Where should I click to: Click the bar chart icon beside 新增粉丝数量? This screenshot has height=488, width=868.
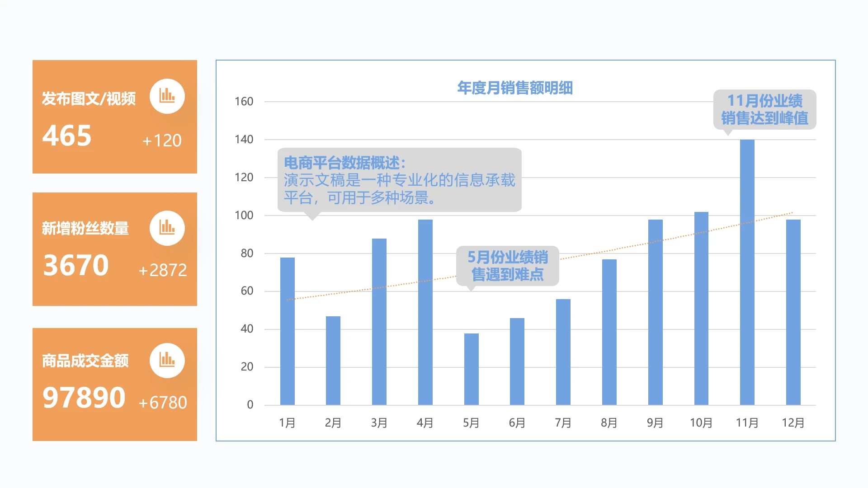[x=167, y=228]
